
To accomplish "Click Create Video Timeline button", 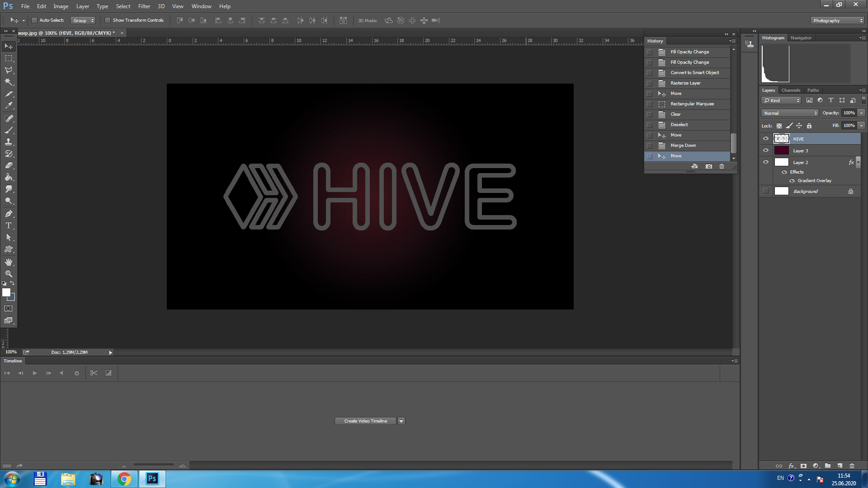I will (x=365, y=421).
